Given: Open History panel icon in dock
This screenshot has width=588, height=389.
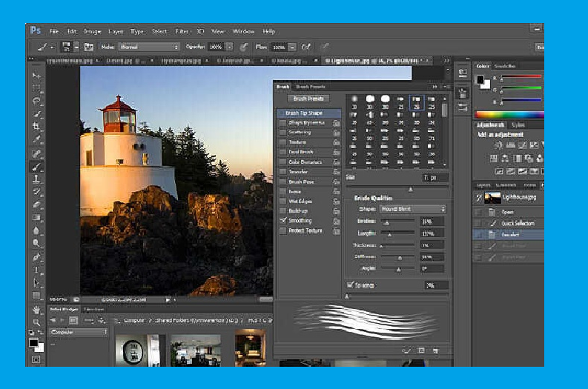Looking at the screenshot, I should click(x=463, y=73).
